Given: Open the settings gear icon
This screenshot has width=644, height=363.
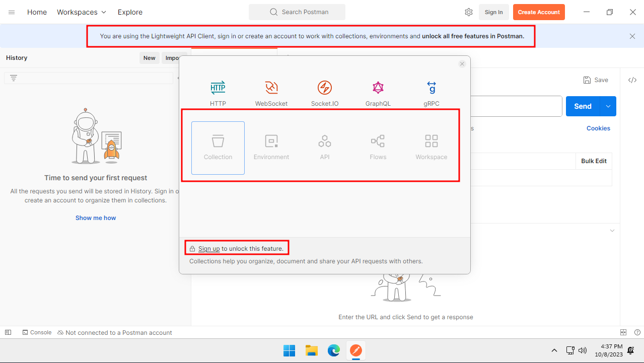Looking at the screenshot, I should coord(469,12).
